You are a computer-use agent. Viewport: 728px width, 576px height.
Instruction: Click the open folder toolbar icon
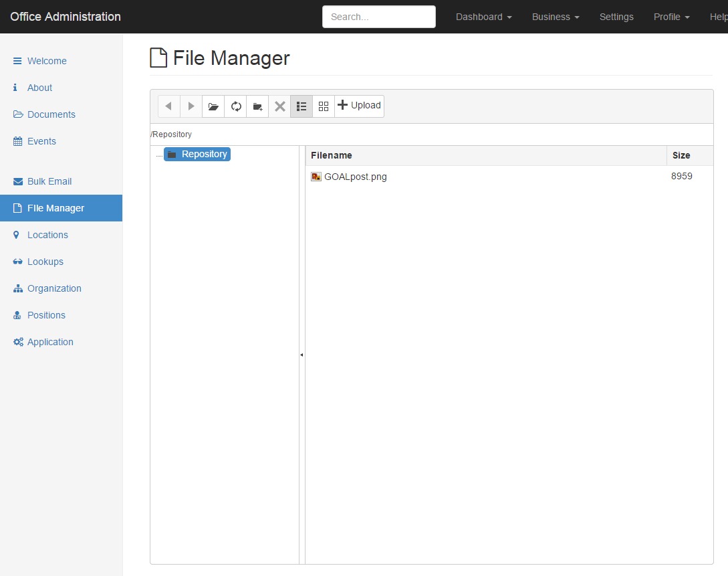[x=213, y=106]
